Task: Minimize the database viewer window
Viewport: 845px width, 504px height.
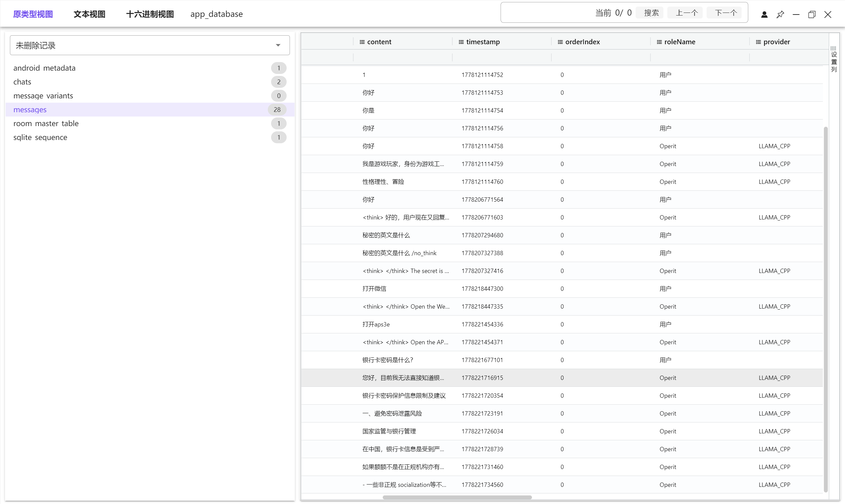Action: tap(796, 14)
